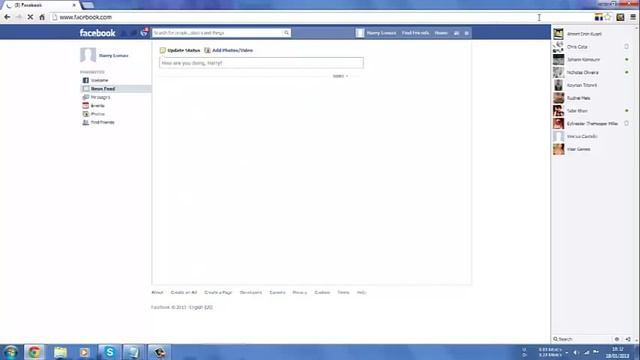Click the browser Home icon

pos(42,17)
